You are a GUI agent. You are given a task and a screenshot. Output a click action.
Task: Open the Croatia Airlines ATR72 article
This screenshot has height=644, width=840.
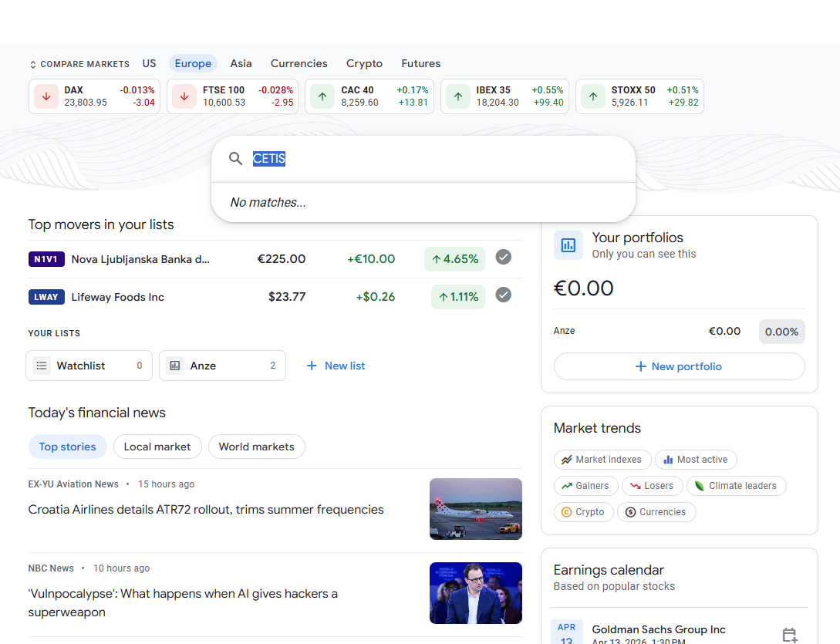(205, 509)
